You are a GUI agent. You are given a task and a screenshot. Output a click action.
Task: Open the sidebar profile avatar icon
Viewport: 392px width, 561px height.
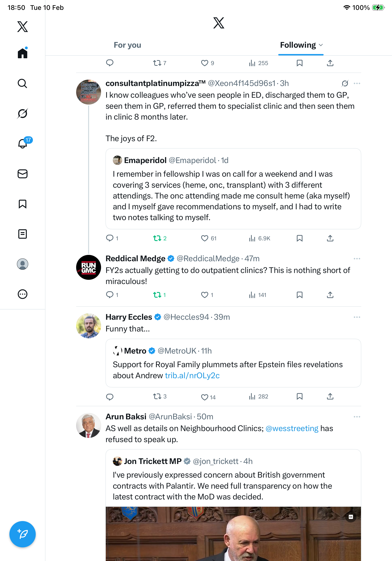(23, 264)
